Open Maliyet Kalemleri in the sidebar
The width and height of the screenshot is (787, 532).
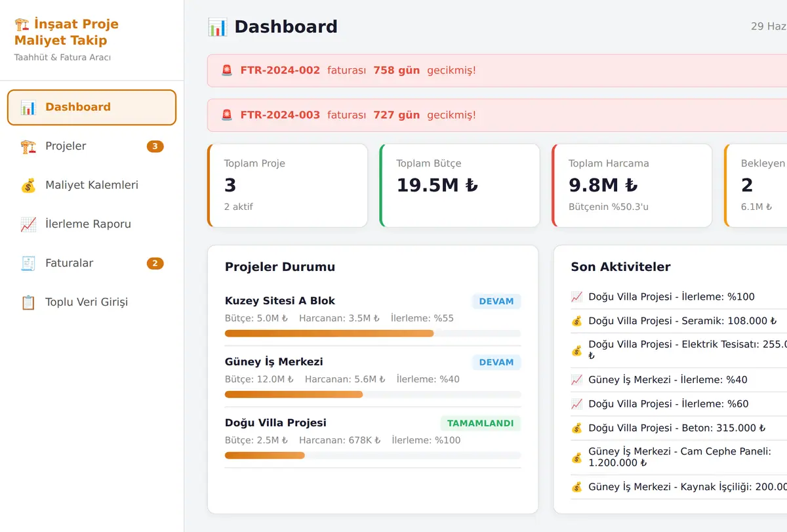point(92,186)
